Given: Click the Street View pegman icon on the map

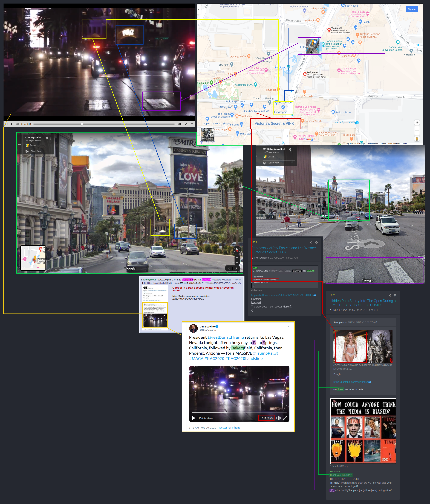Looking at the screenshot, I should 417,139.
